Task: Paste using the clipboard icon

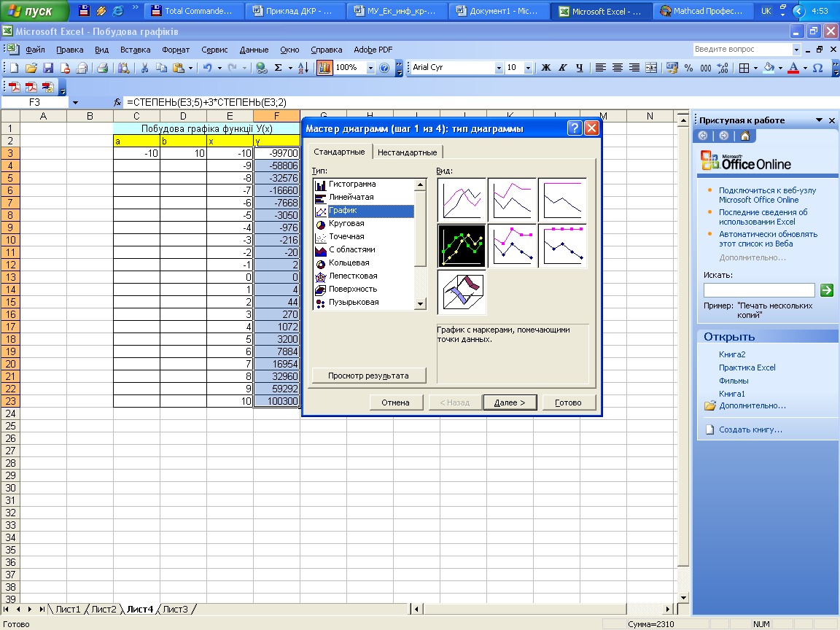Action: 179,68
